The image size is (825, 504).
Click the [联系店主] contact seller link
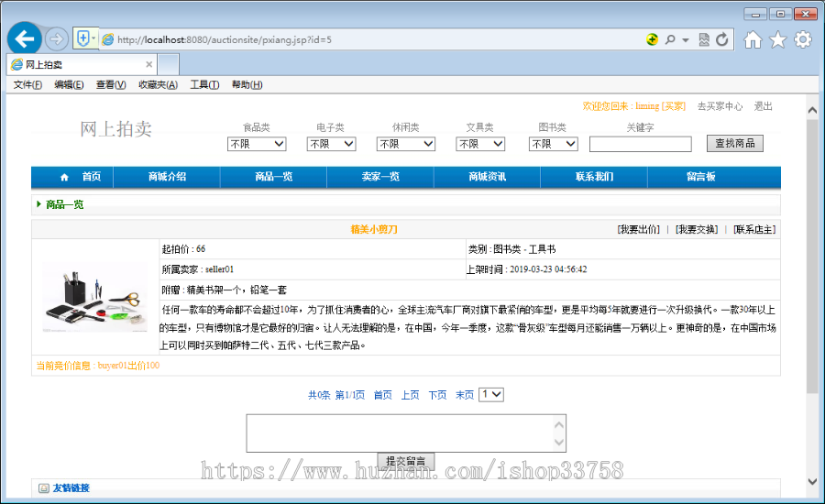[754, 229]
